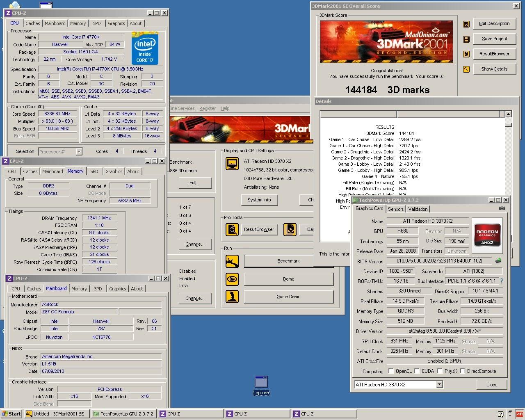Click the Details list vertical scrollbar thumb
This screenshot has height=420, width=525.
point(508,124)
